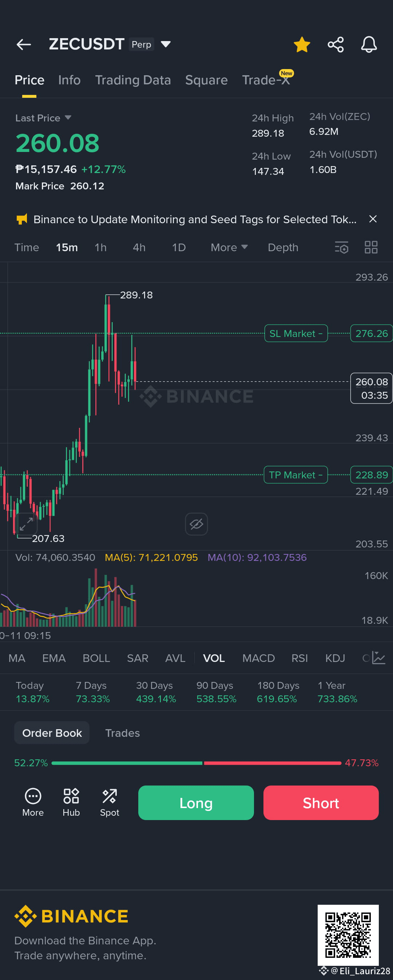Screen dimensions: 393x980
Task: Toggle the favorite star for ZECUSDT
Action: [x=302, y=44]
